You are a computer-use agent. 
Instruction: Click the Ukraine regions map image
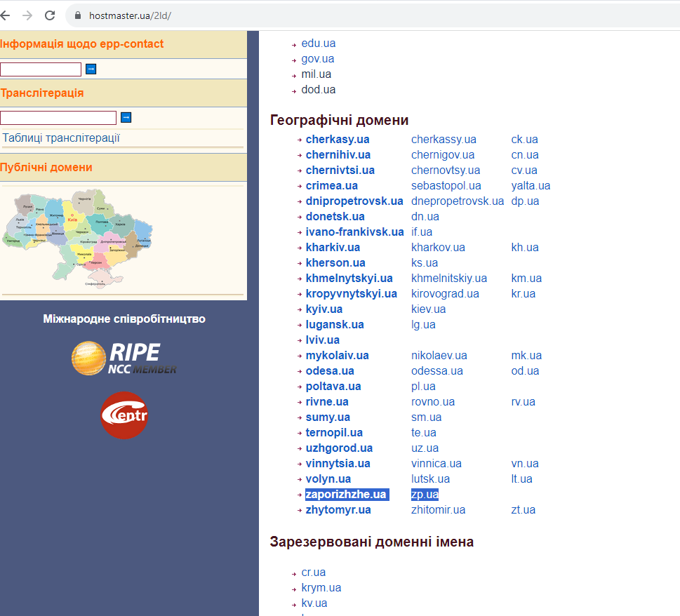coord(78,239)
